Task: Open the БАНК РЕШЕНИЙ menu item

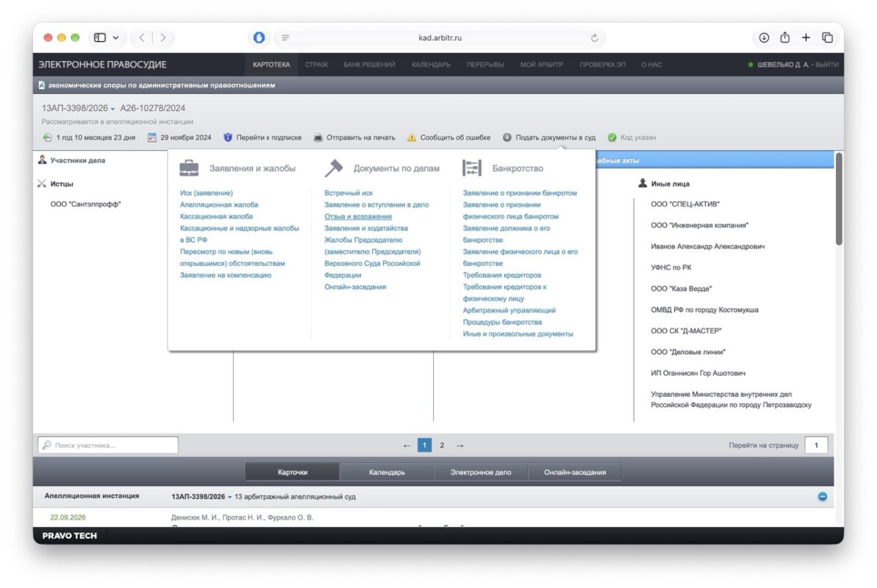Action: point(369,65)
